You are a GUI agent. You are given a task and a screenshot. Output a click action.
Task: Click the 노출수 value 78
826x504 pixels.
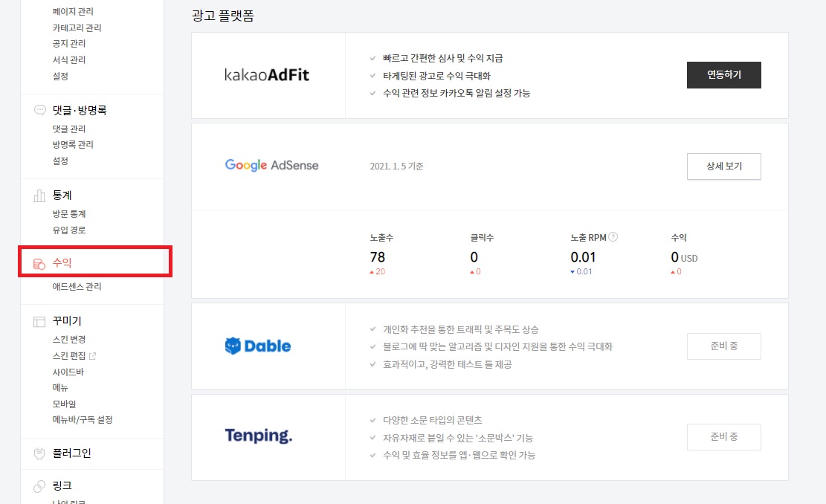tap(378, 257)
